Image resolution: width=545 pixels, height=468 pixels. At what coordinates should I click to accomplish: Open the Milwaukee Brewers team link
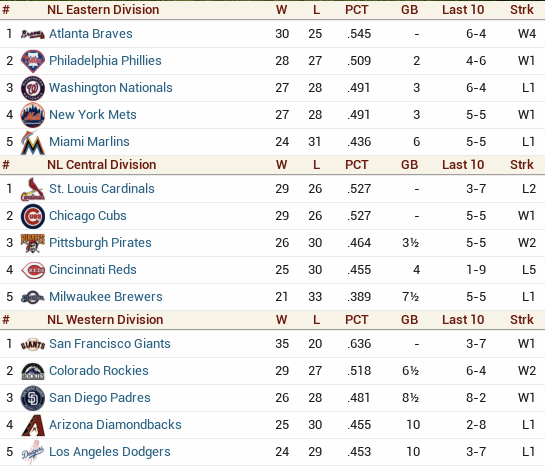pyautogui.click(x=106, y=297)
